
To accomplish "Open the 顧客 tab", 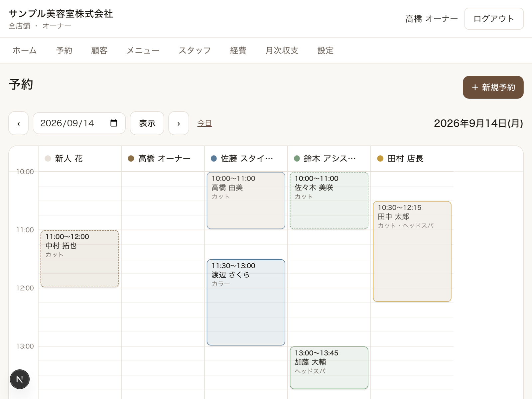I will click(x=99, y=51).
